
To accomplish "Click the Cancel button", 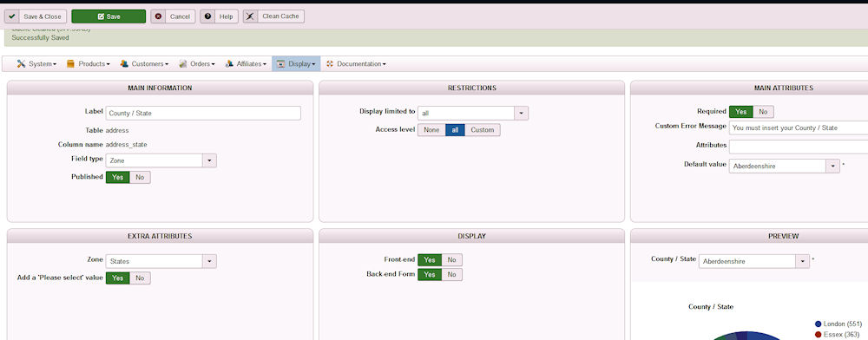I will coord(174,16).
